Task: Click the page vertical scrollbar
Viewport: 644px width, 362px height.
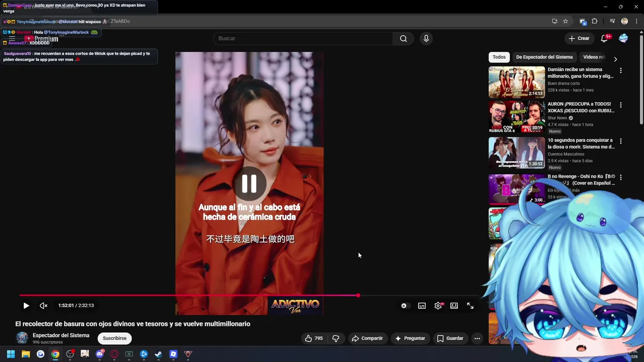Action: point(641,80)
